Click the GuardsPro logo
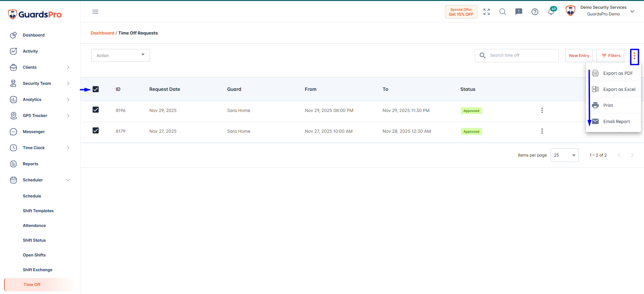This screenshot has width=644, height=294. 35,14
